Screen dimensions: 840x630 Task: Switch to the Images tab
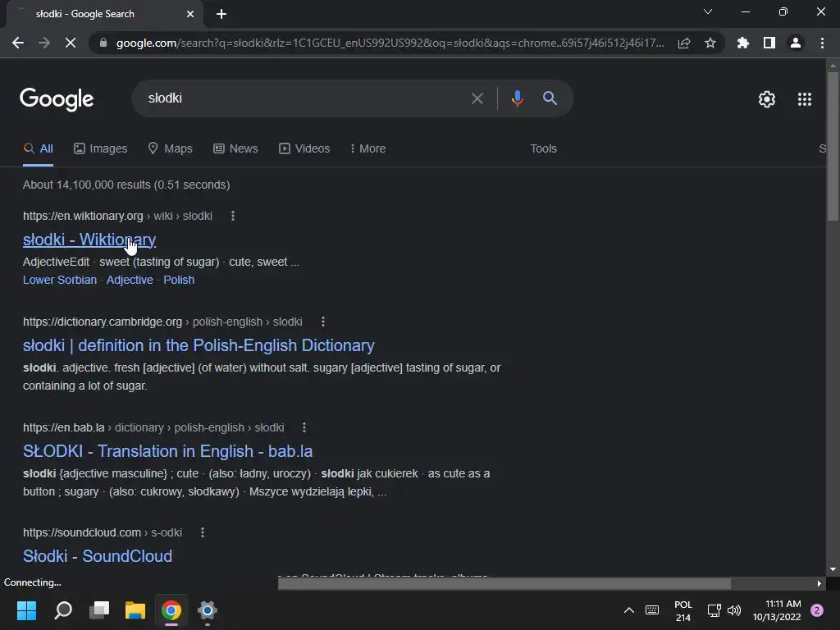(101, 148)
